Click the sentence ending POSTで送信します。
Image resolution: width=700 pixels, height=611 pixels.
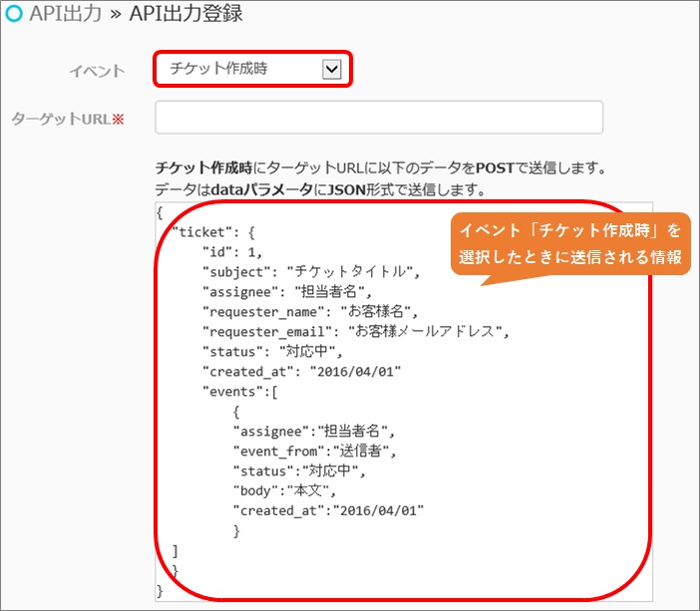pos(381,168)
